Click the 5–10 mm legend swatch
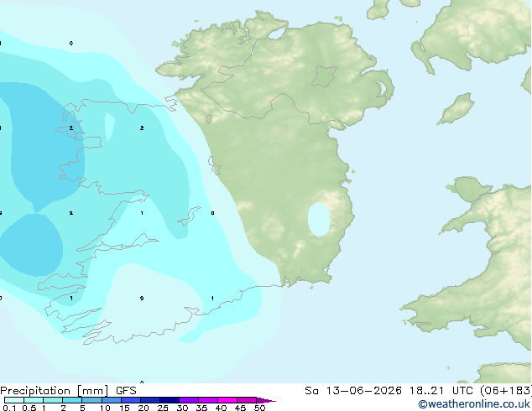532x411 pixels. (x=91, y=400)
